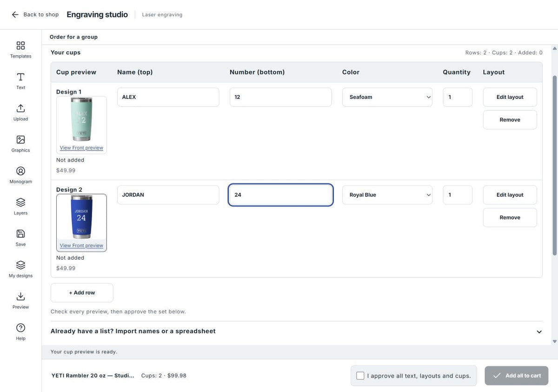
Task: Click the Preview download icon
Action: (20, 301)
